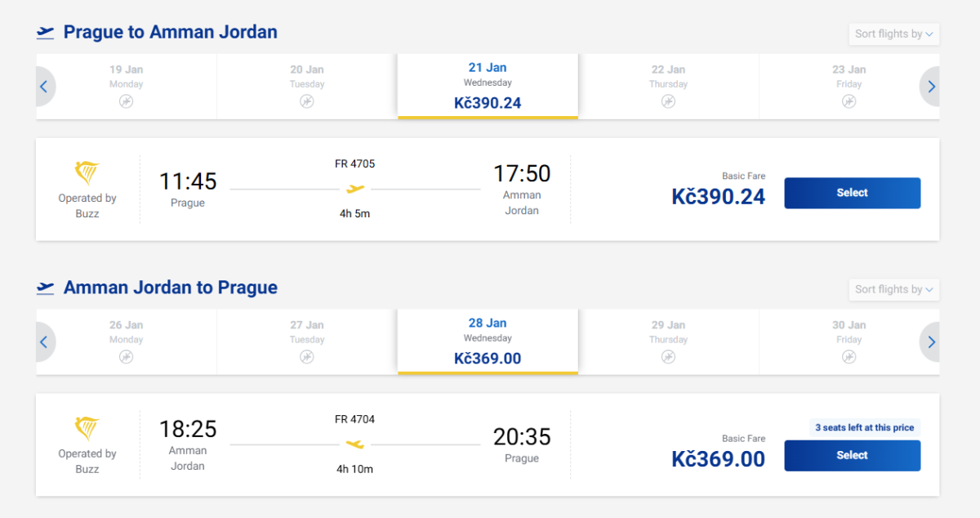Click the 3 seats left at this price badge
Screen dimensions: 980x518
click(x=864, y=427)
